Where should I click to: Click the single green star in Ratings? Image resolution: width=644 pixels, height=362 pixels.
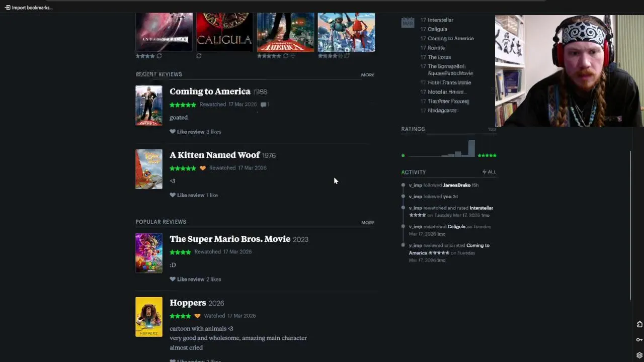403,155
